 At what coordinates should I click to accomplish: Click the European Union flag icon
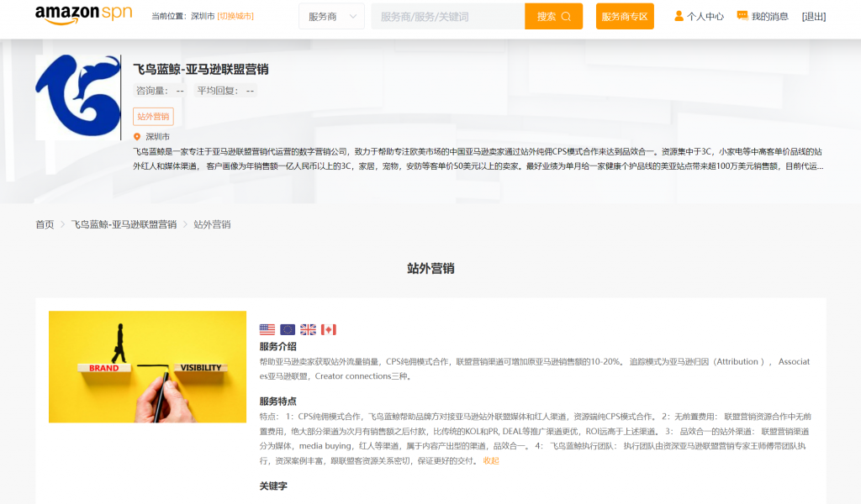[288, 329]
